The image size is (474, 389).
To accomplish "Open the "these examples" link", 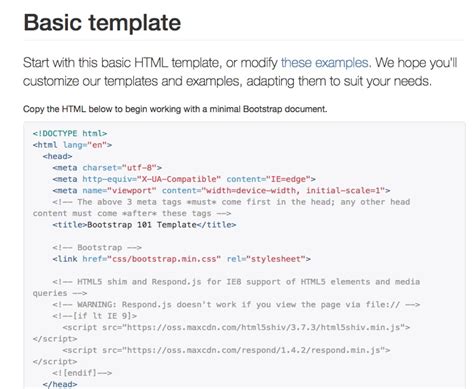I will click(324, 63).
